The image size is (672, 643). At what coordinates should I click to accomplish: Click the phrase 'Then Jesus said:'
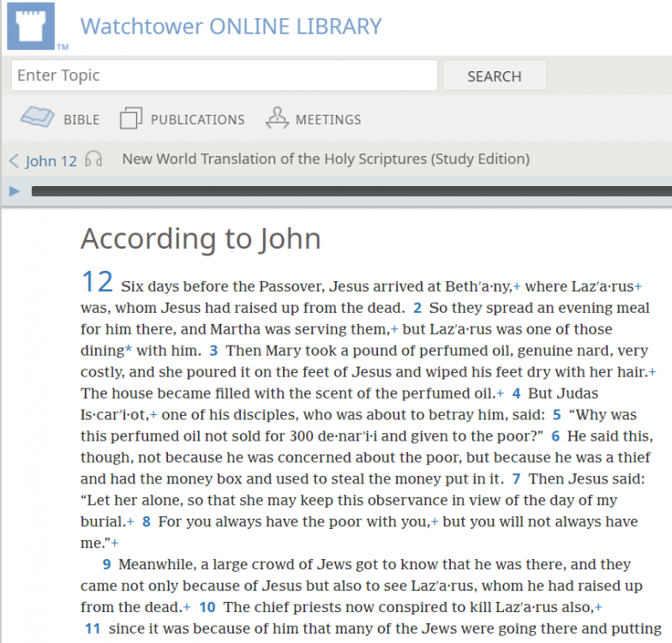coord(586,478)
